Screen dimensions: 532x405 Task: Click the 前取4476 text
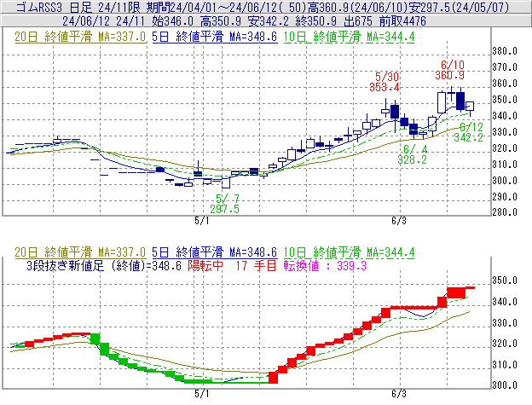pos(402,21)
